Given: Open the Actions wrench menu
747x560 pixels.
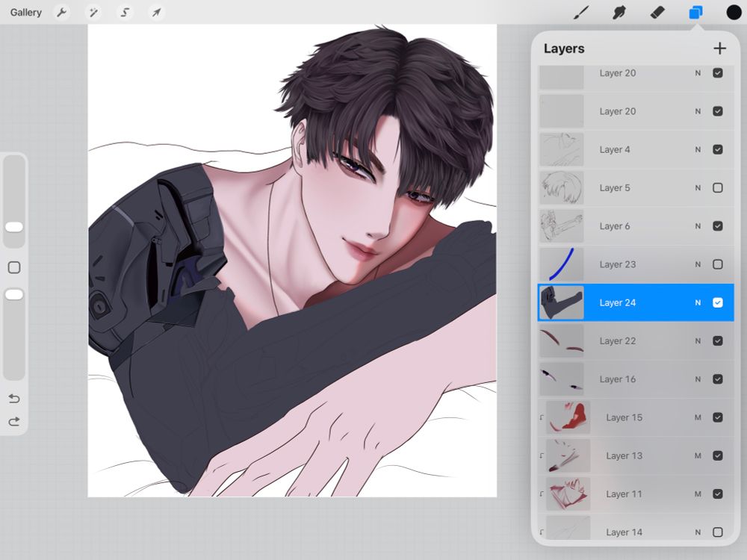Looking at the screenshot, I should click(x=61, y=13).
